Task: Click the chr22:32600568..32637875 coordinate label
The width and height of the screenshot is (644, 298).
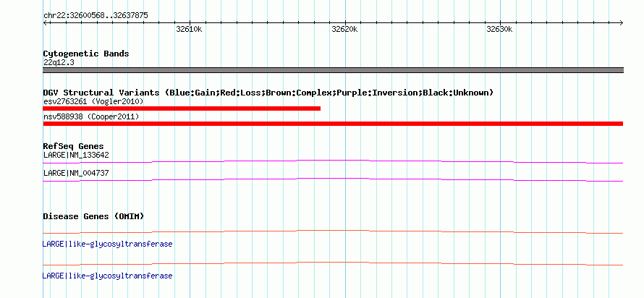Action: (x=96, y=16)
